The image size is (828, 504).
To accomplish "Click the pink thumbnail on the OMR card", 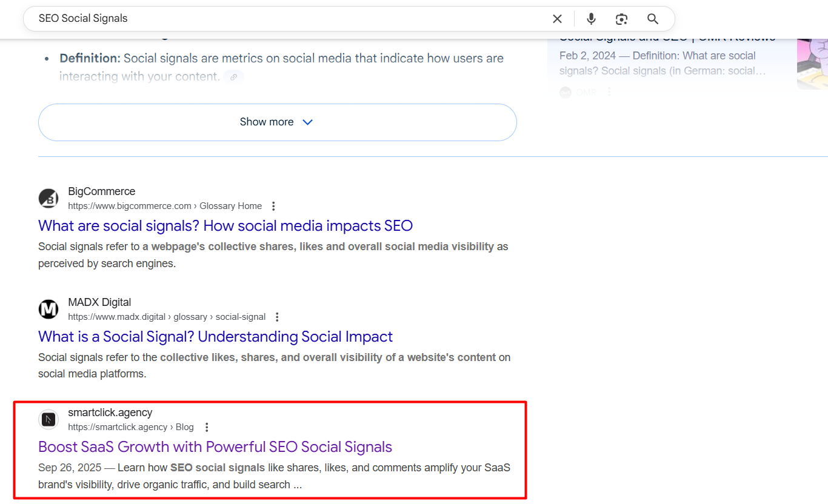I will 812,64.
